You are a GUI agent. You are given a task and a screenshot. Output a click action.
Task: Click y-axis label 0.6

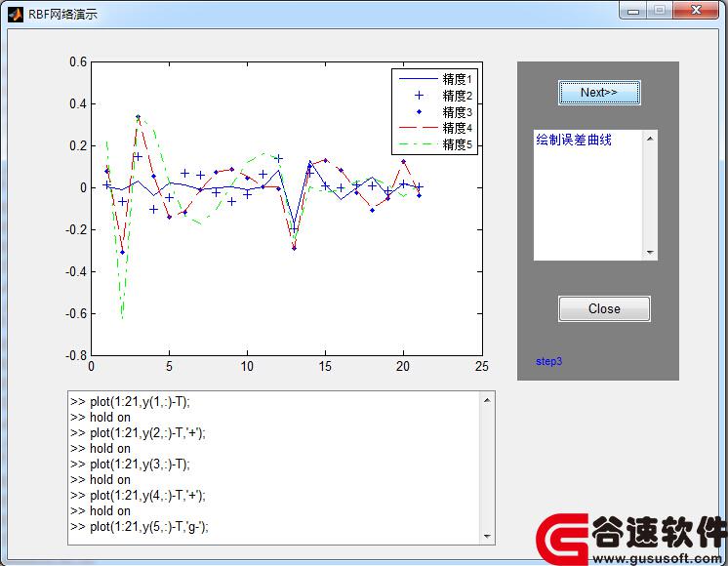pos(78,61)
